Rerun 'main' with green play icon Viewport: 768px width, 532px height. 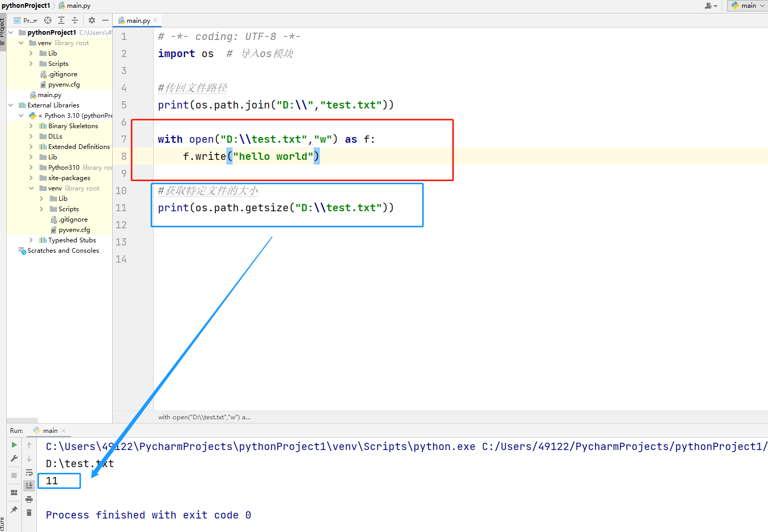coord(14,445)
